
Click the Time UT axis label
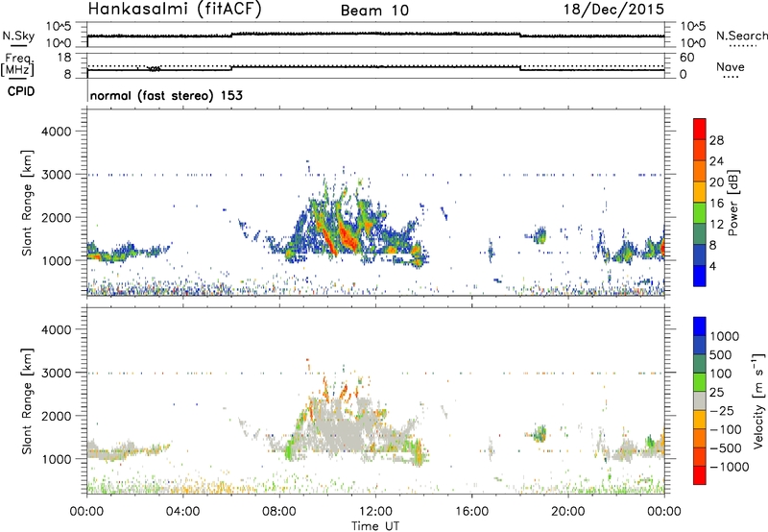pyautogui.click(x=375, y=526)
